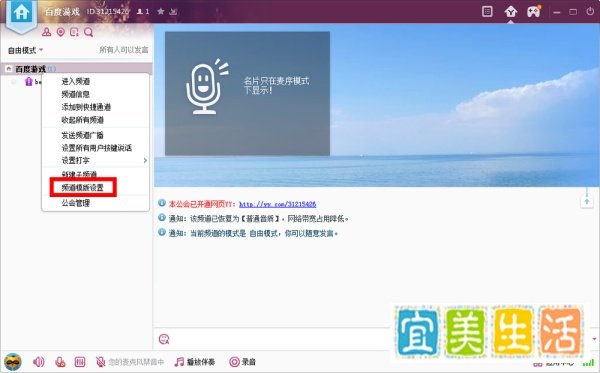The height and width of the screenshot is (373, 600).
Task: Open the audio mixer icon in bottom bar
Action: (80, 362)
